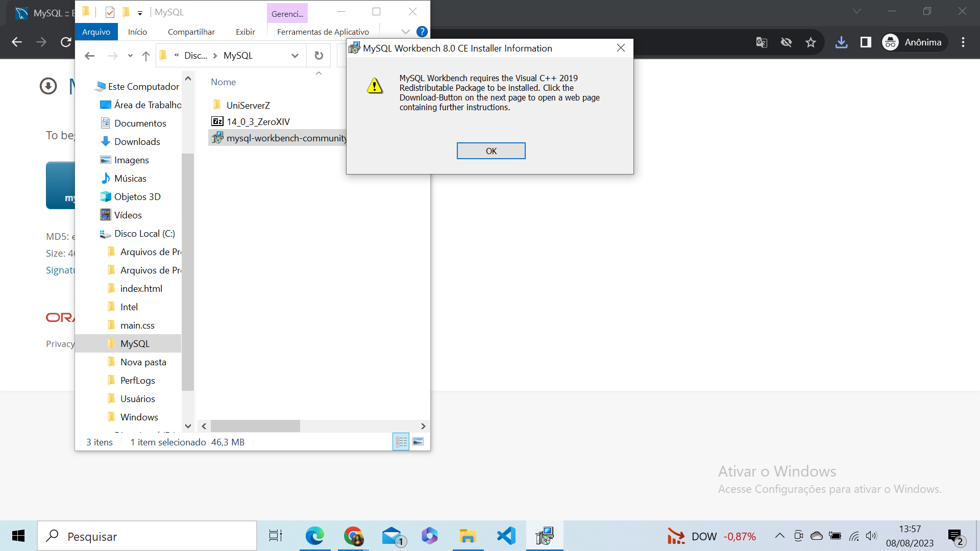Click the MySQL segment in the address bar
Viewport: 980px width, 551px height.
tap(238, 56)
